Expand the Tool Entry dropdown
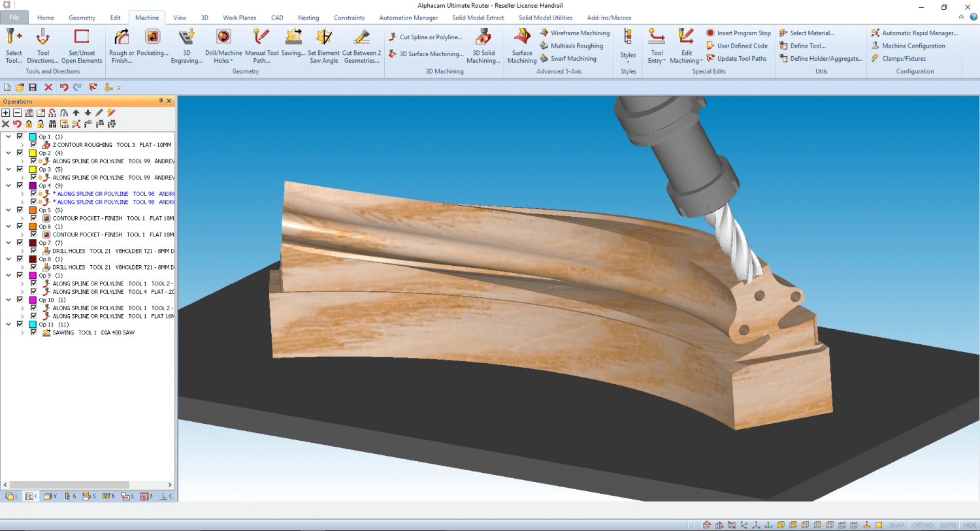Viewport: 980px width, 531px height. 657,45
